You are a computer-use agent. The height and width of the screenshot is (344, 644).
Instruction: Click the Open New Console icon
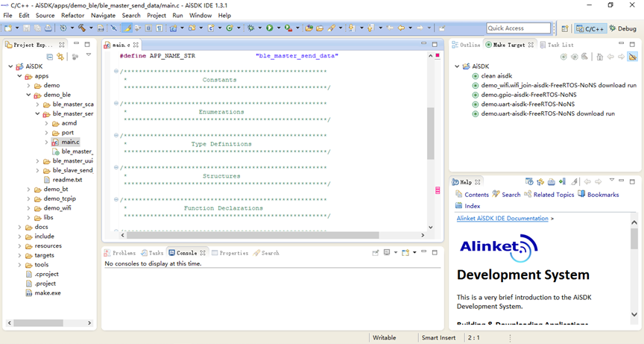point(405,253)
